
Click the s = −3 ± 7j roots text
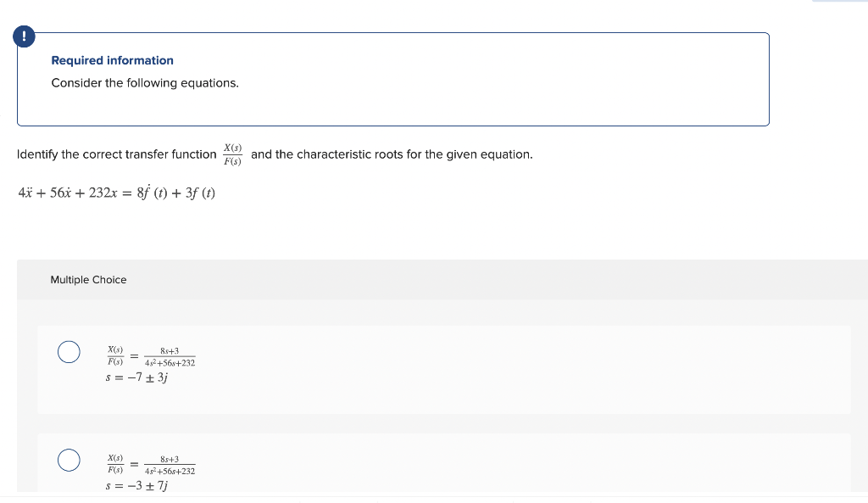tap(137, 486)
